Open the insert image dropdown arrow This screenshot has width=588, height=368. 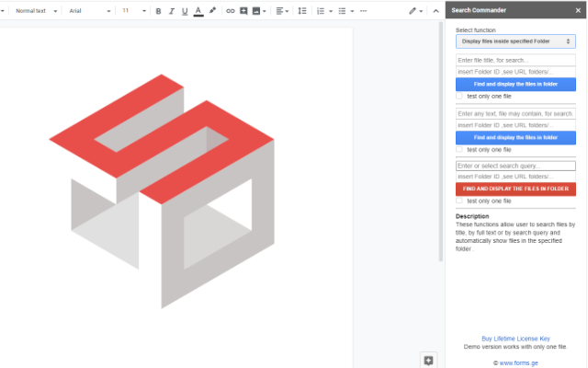click(265, 11)
